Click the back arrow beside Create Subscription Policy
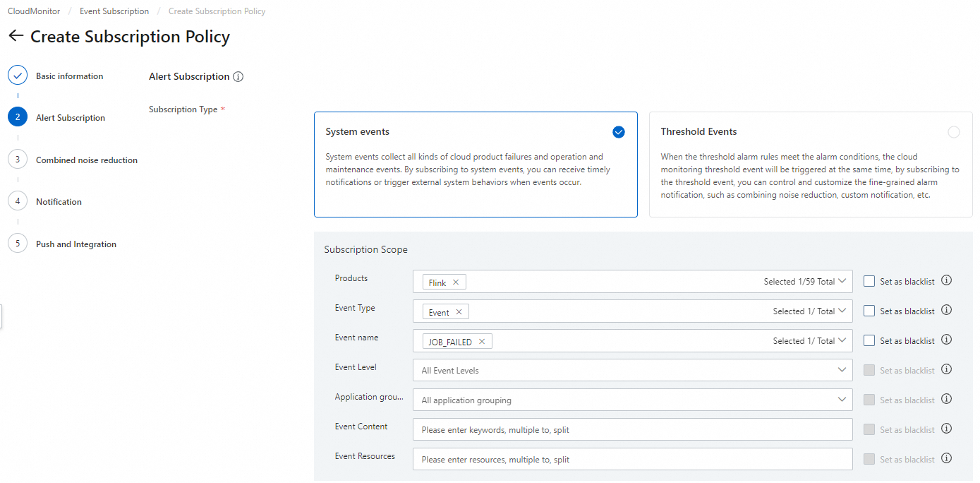The image size is (980, 483). (16, 36)
